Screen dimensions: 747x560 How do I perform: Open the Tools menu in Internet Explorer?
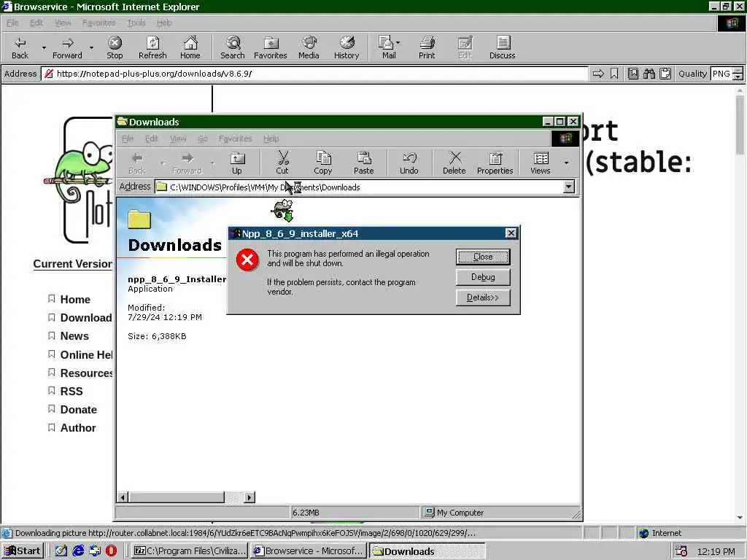(136, 23)
